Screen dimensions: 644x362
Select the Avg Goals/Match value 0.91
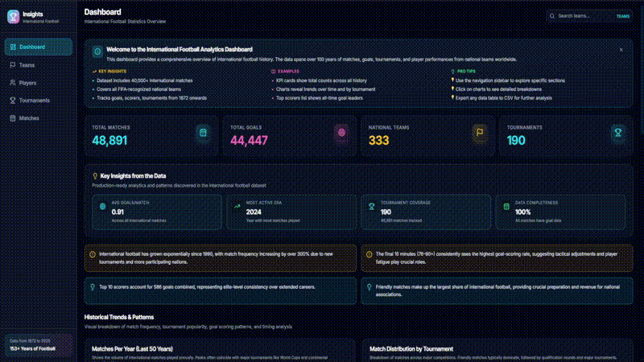(118, 212)
